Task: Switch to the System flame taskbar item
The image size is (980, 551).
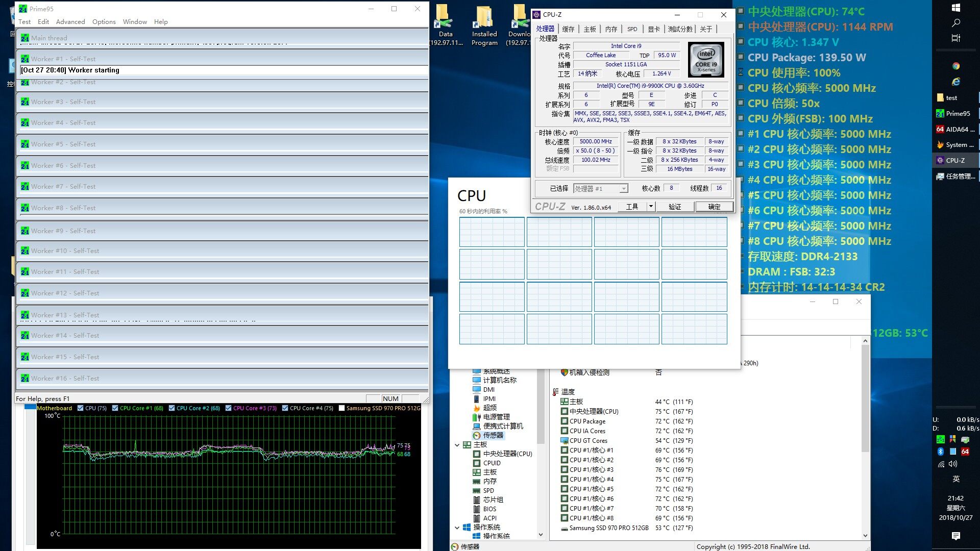Action: [955, 145]
